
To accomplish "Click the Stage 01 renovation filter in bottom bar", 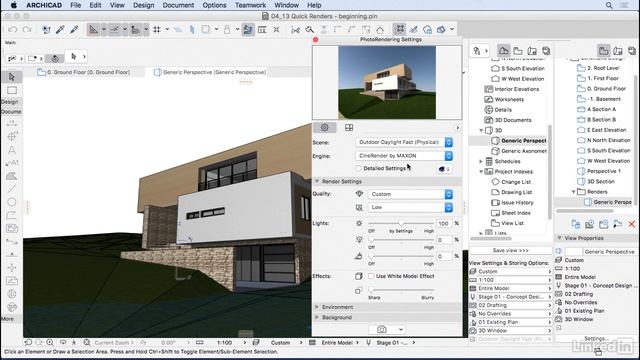I will 391,343.
